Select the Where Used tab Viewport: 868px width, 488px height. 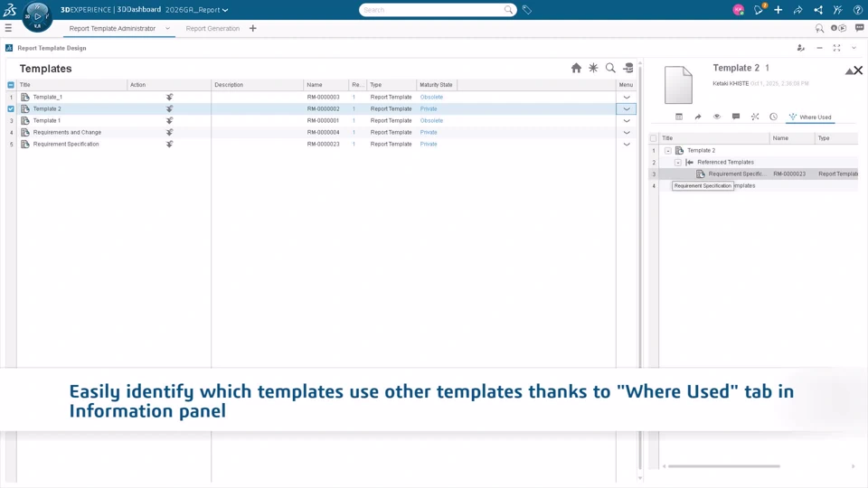coord(810,117)
